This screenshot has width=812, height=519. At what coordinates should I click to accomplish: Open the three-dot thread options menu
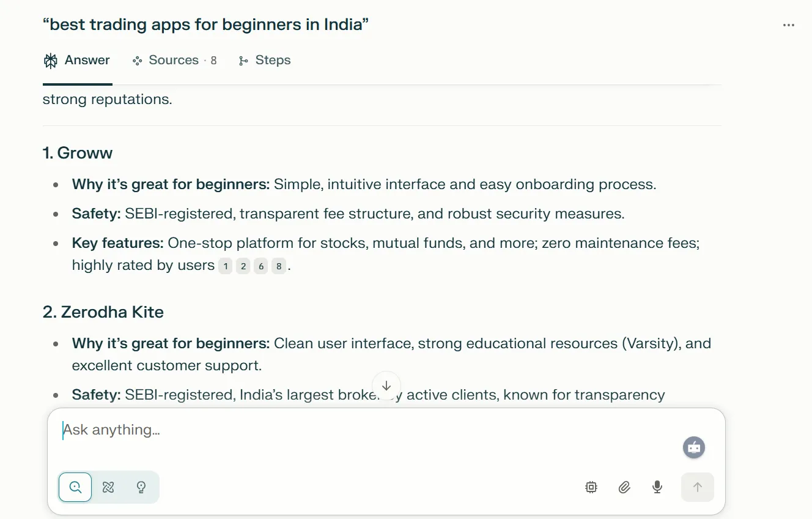(x=789, y=25)
